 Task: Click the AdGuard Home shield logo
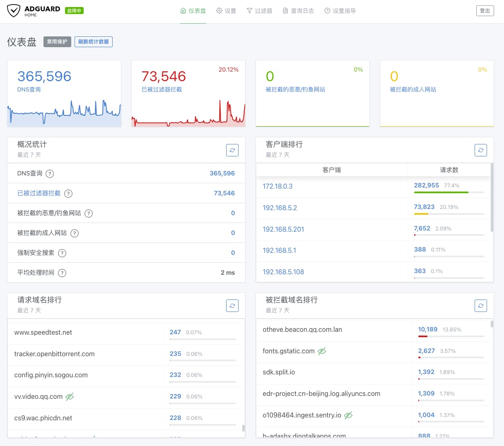click(x=14, y=11)
